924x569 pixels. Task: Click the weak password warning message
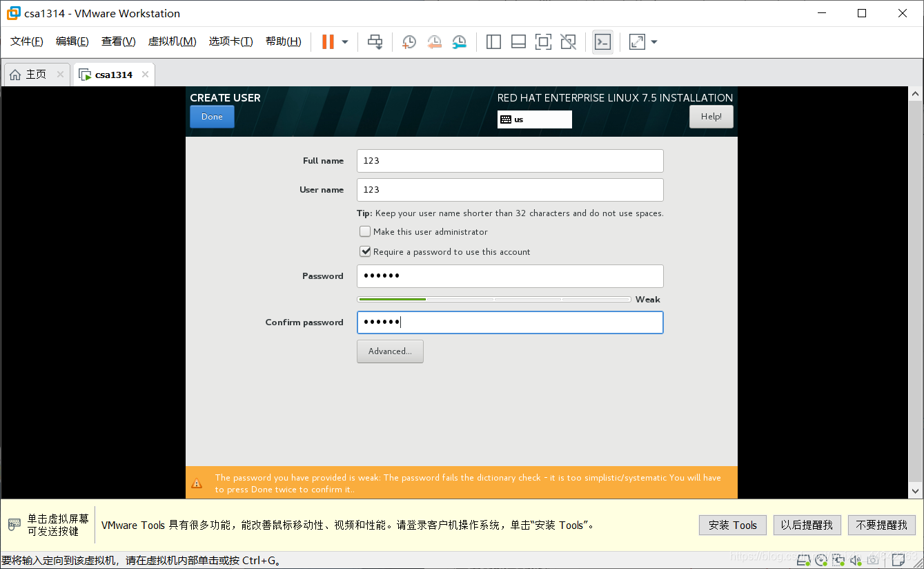468,483
